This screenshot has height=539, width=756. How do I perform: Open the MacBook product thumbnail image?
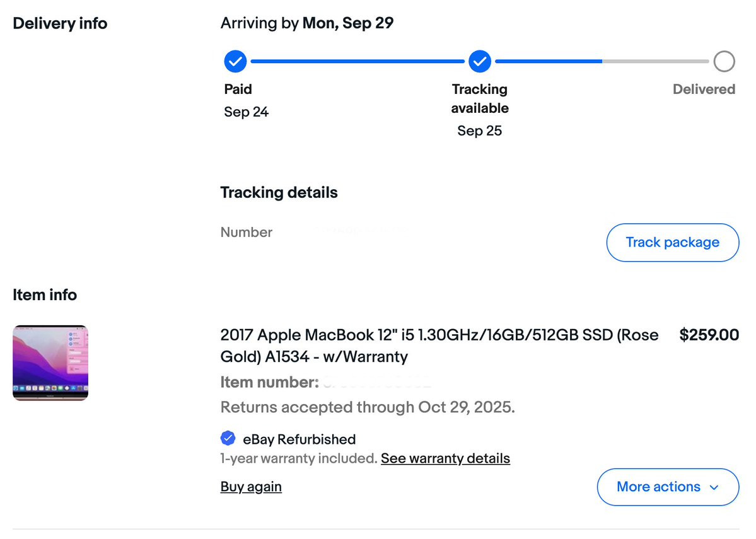[50, 362]
